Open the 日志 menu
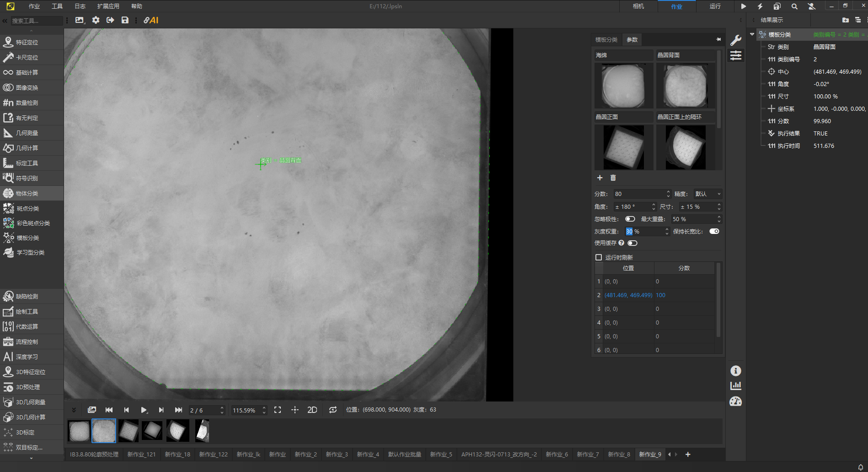 (80, 6)
